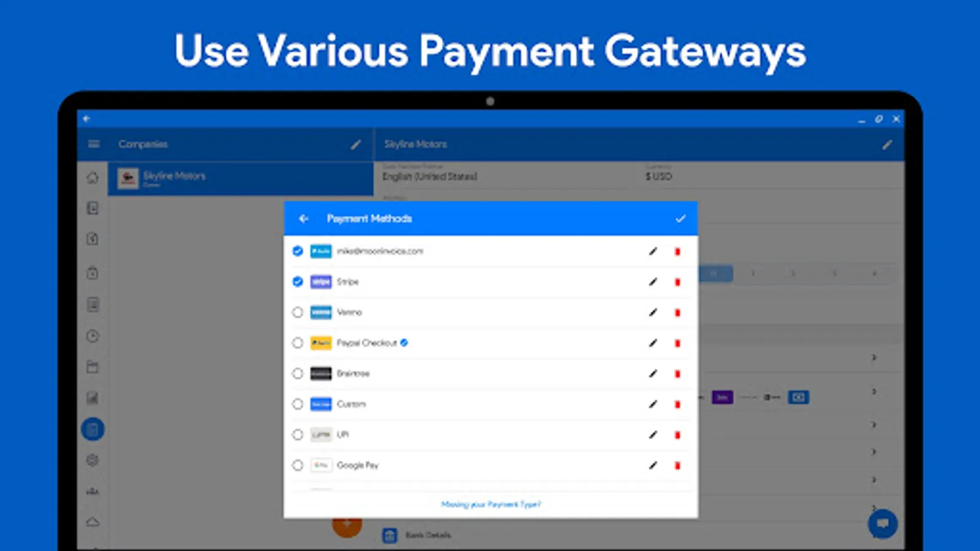Enable the Custom payment method
This screenshot has height=551, width=980.
point(298,404)
